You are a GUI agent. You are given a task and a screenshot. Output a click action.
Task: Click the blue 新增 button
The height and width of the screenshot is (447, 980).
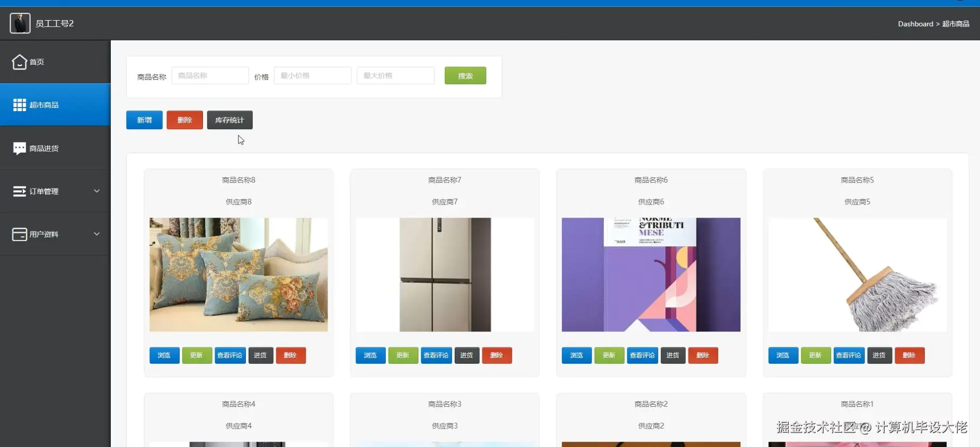click(144, 120)
